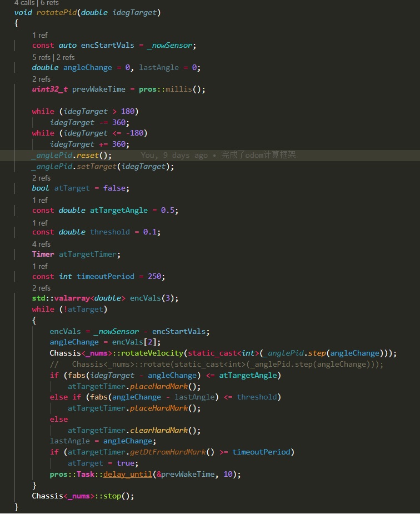Click the true literal
The height and width of the screenshot is (514, 420).
(126, 463)
